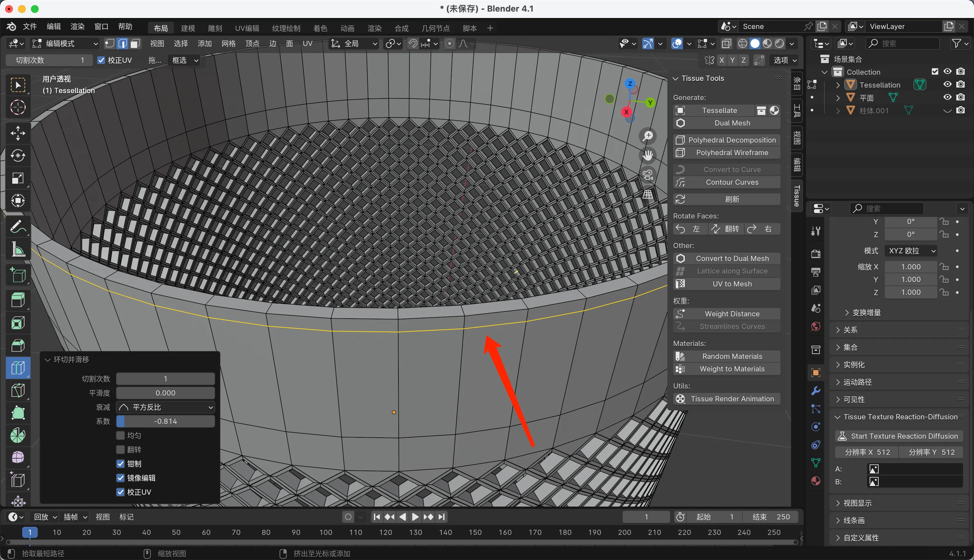Select the Rotate tool icon
The height and width of the screenshot is (560, 974).
pos(18,155)
